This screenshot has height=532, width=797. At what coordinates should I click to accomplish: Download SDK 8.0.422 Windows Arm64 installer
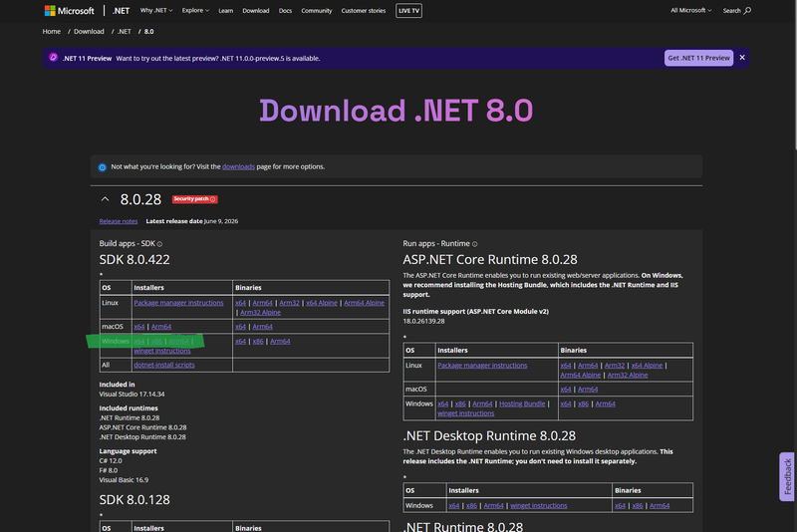click(178, 342)
